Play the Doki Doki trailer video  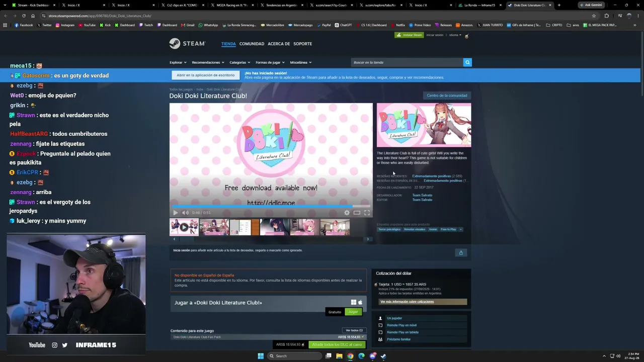pyautogui.click(x=176, y=213)
